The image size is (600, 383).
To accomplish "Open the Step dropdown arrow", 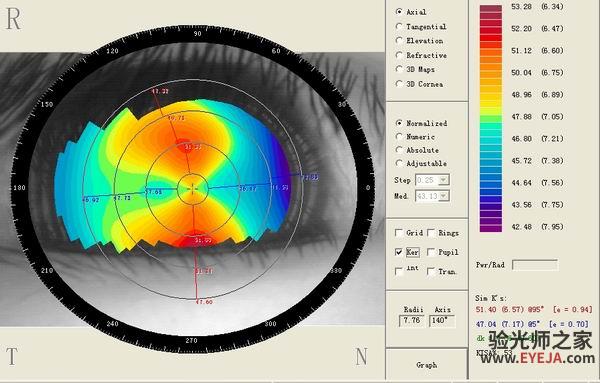I will pos(443,180).
